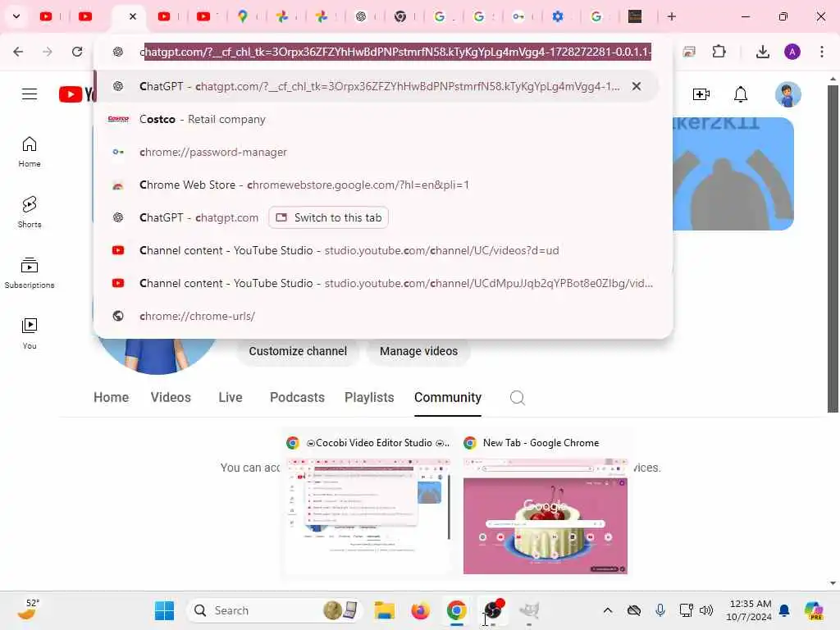Switch to the Chrome settings gear tab
Screen dimensions: 840x630
click(558, 16)
